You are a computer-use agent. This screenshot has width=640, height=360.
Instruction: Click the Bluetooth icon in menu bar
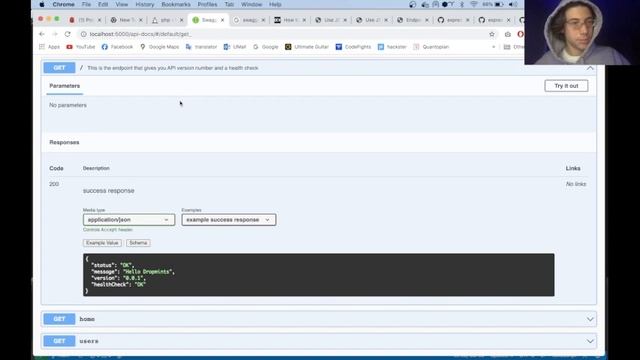[462, 4]
